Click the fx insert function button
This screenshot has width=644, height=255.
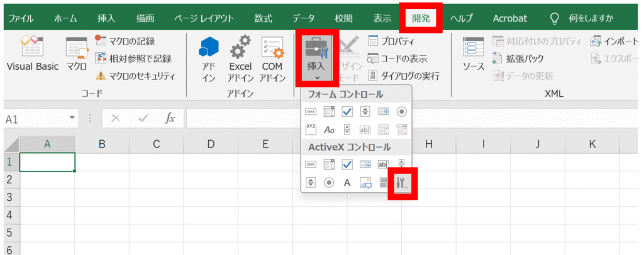point(170,118)
